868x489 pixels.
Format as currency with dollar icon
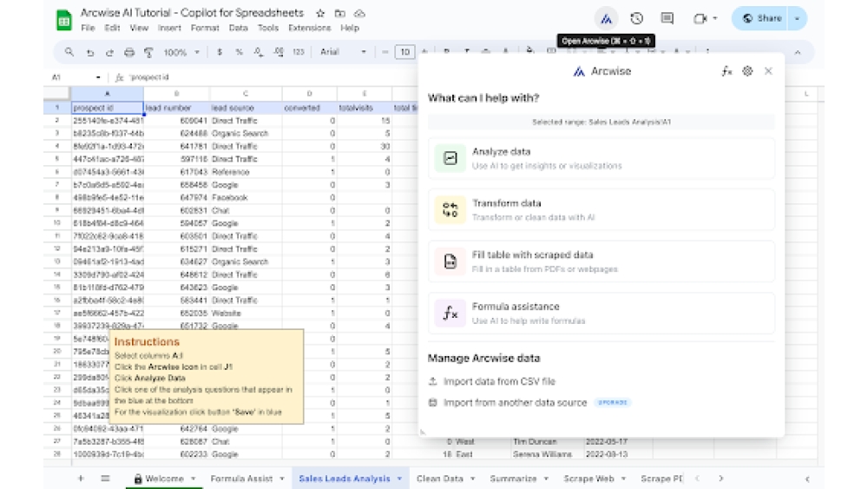(x=220, y=52)
